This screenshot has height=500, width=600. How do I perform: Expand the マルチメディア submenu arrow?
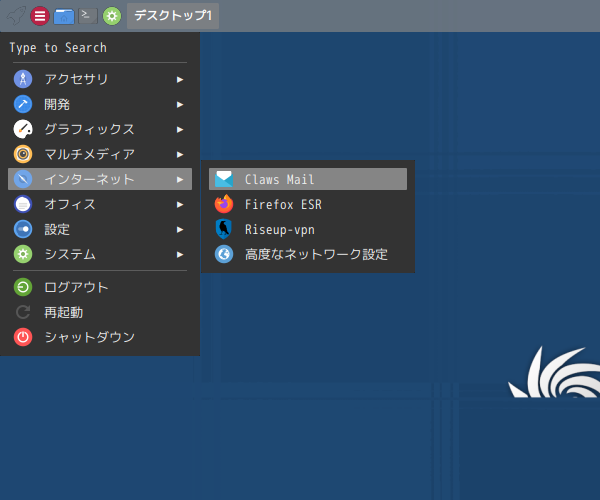pos(180,155)
